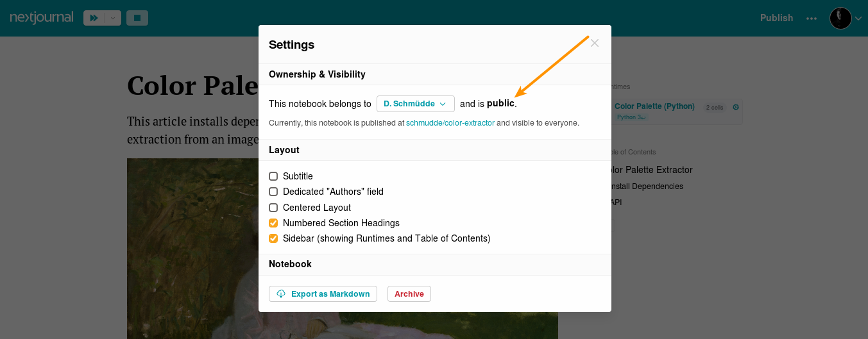The height and width of the screenshot is (339, 868).
Task: Open the D. Schmüdde owner dropdown
Action: [x=416, y=104]
